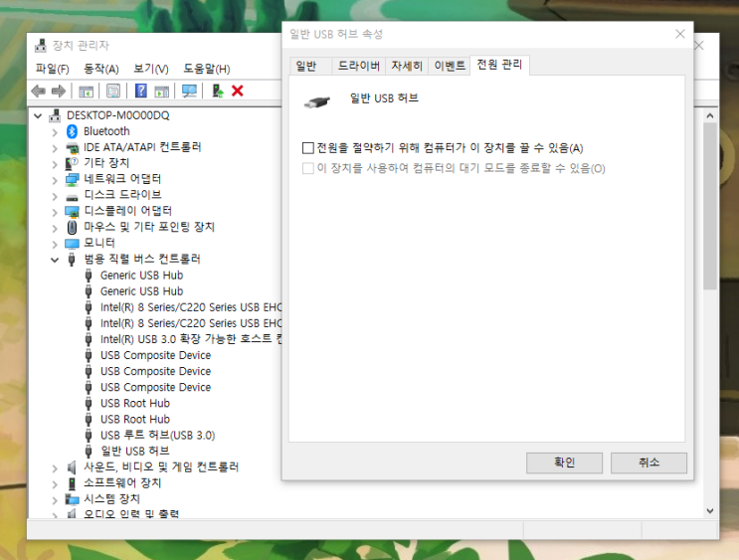The image size is (739, 560).
Task: Expand the 기타 장치 category
Action: (55, 164)
